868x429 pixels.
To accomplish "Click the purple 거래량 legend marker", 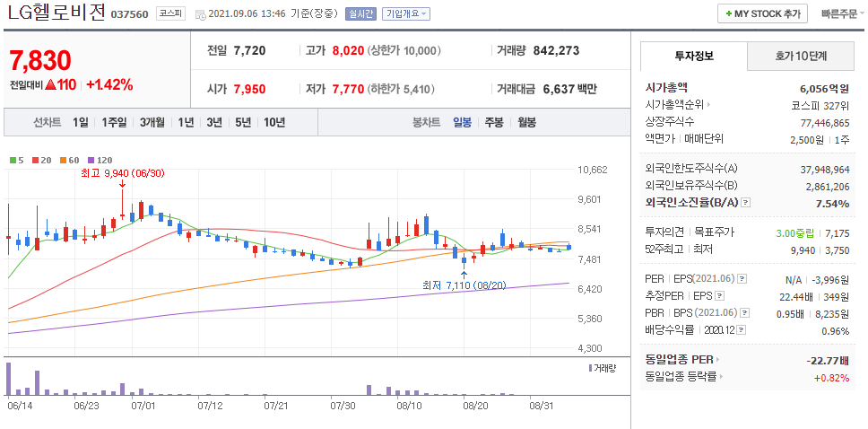I will pos(591,368).
